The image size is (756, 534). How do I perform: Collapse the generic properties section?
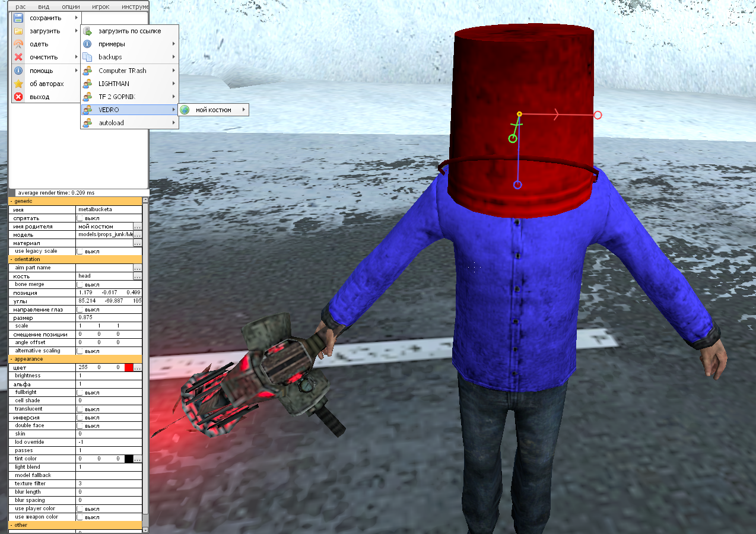click(x=11, y=201)
